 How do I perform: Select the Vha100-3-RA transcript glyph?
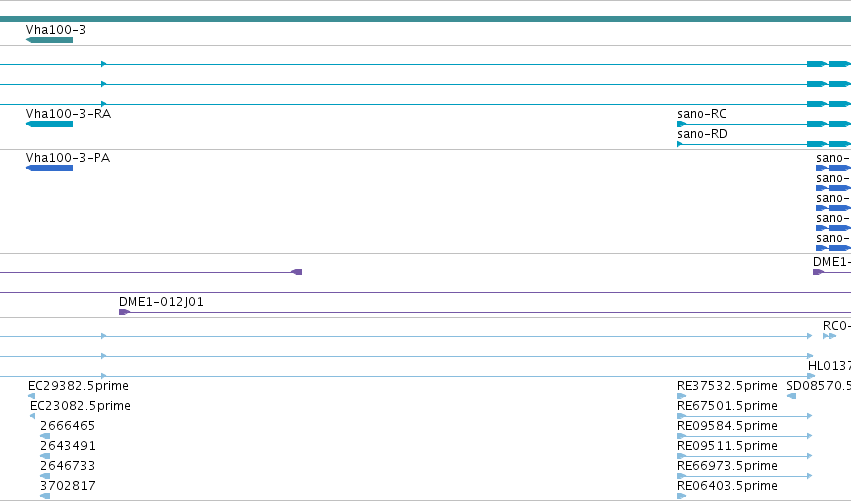[49, 124]
